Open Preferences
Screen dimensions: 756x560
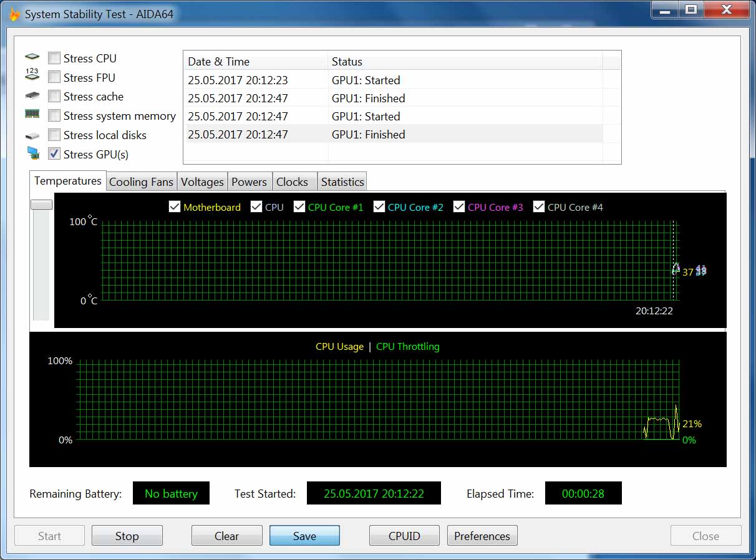coord(482,536)
